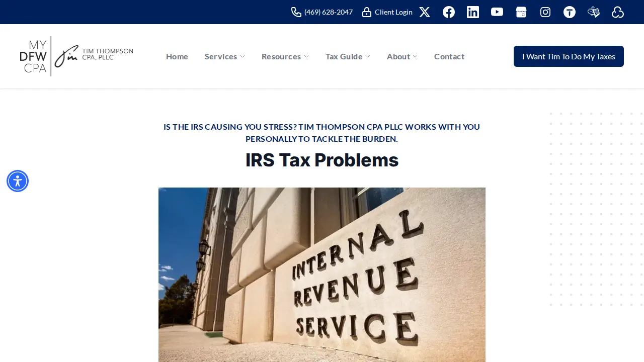The image size is (644, 362).
Task: Open the Google Business storefront icon
Action: (x=521, y=12)
